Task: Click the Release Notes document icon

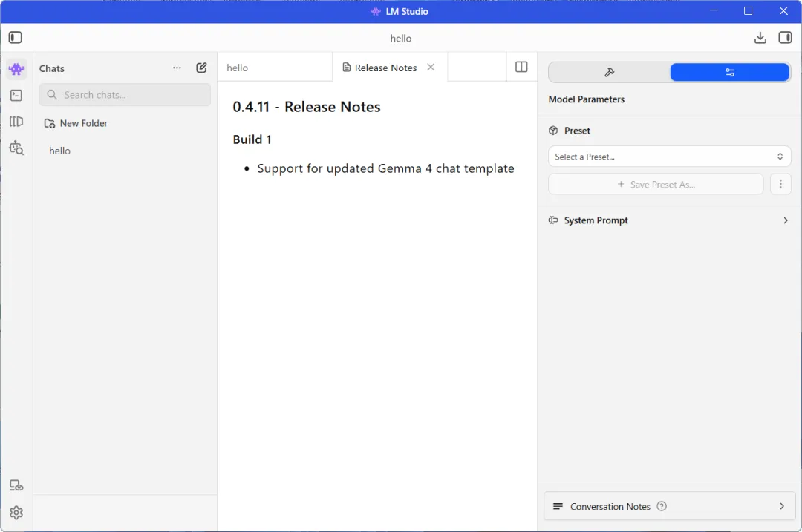Action: pyautogui.click(x=346, y=68)
